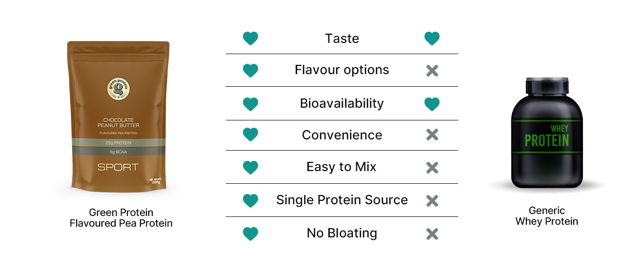Click the whey X icon for Convenience
Image resolution: width=644 pixels, height=272 pixels.
pos(432,135)
